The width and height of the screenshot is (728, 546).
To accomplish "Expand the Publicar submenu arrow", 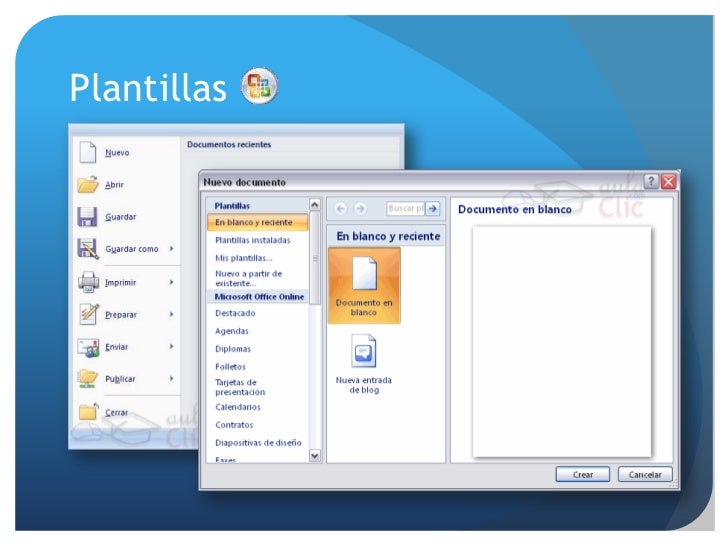I will [x=171, y=378].
